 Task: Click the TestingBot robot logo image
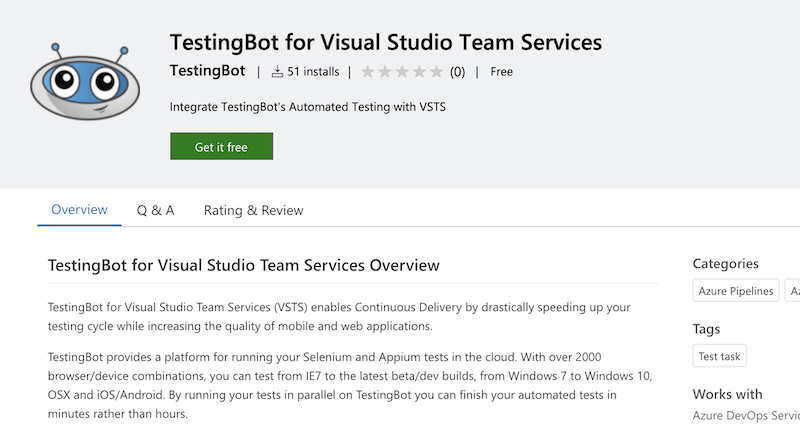85,82
